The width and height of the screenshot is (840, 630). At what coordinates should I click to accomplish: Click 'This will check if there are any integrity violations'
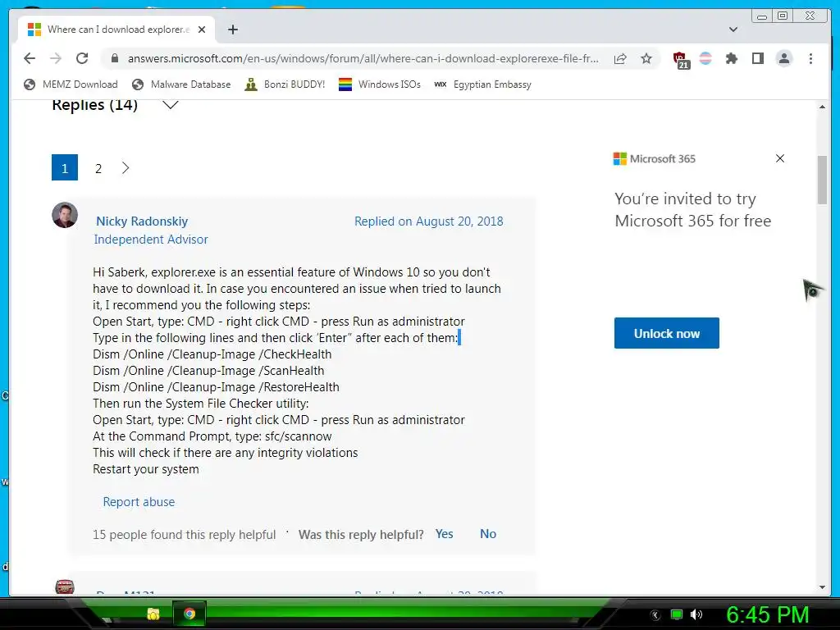tap(225, 453)
